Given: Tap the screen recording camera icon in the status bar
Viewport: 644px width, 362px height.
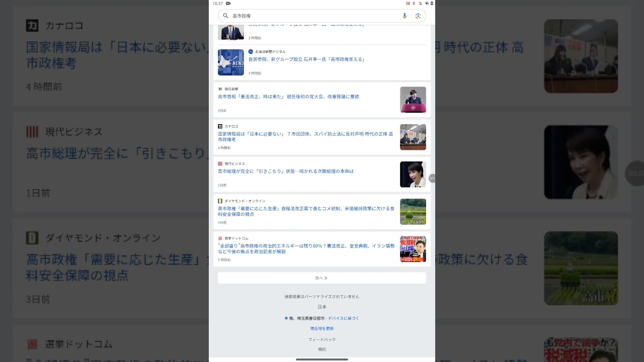Looking at the screenshot, I should (228, 4).
